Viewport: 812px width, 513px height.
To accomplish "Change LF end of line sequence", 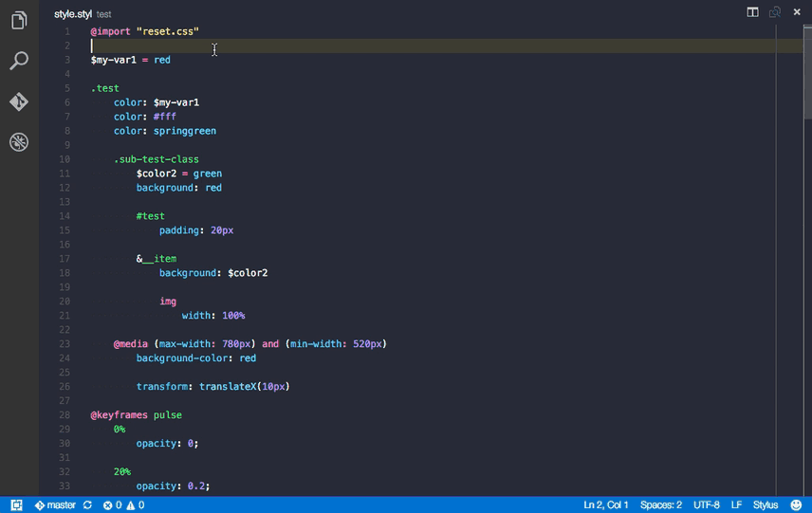I will (736, 505).
